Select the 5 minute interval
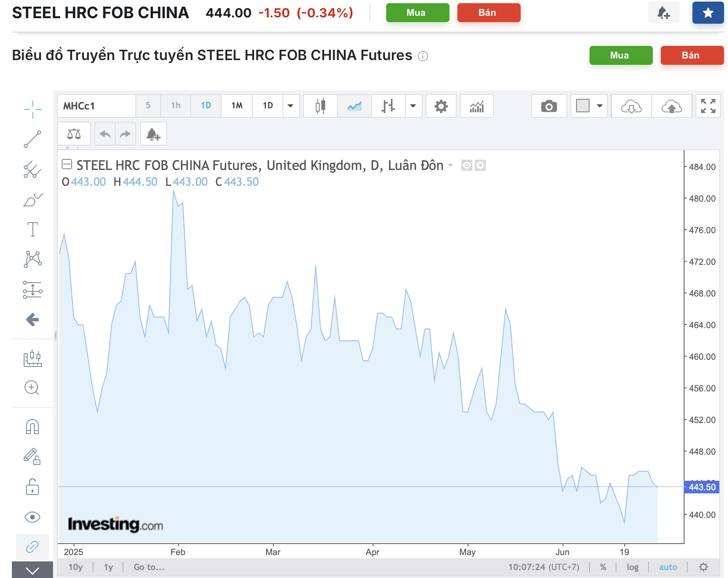This screenshot has width=728, height=578. pos(148,106)
